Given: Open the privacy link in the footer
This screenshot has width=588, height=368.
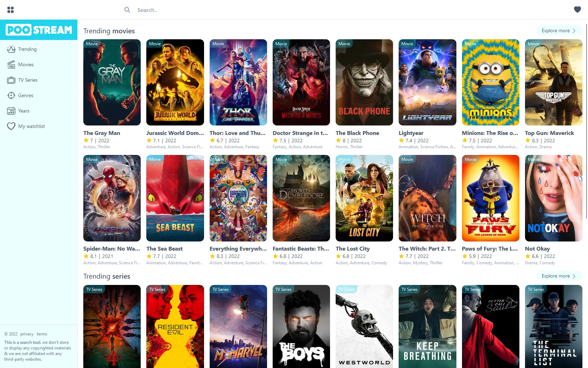Looking at the screenshot, I should [27, 334].
